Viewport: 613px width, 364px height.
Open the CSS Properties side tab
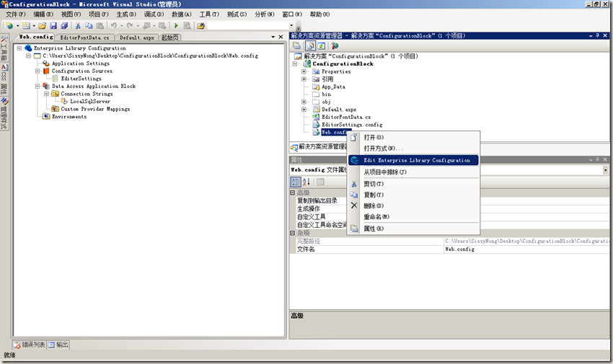point(4,79)
